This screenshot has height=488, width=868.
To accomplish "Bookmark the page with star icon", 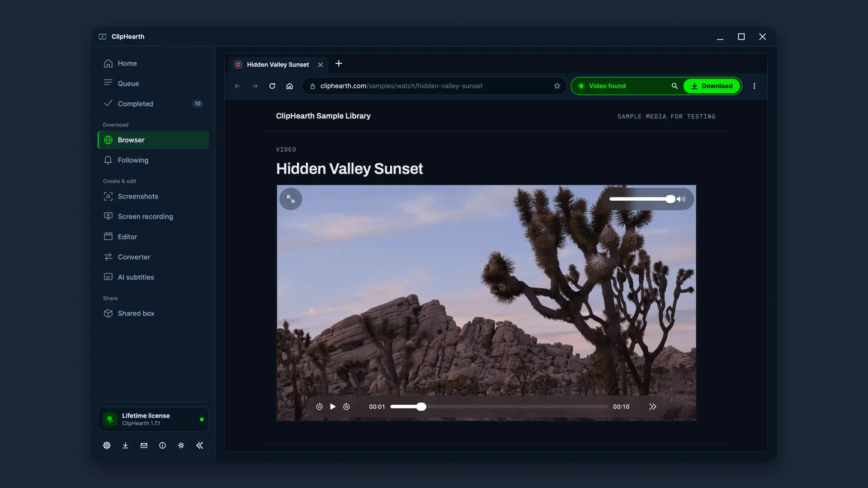I will click(x=557, y=86).
